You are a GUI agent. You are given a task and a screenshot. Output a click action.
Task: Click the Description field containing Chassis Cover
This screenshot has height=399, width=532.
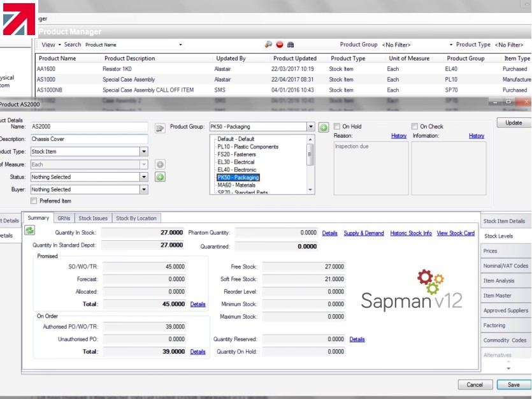89,139
